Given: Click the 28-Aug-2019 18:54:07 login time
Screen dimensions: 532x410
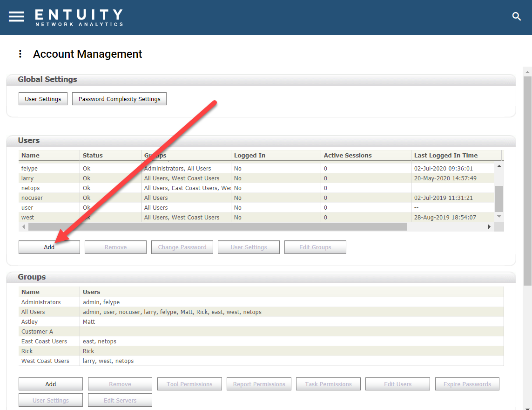Looking at the screenshot, I should point(445,218).
